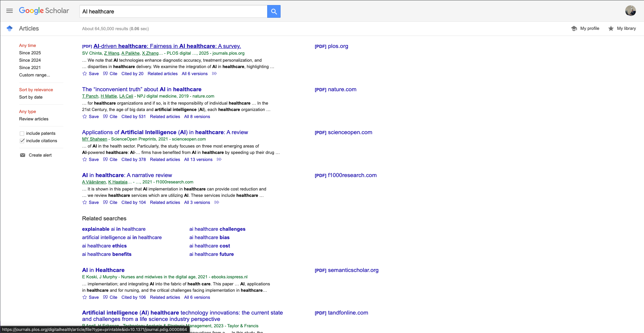
Task: Open My library
Action: 622,29
